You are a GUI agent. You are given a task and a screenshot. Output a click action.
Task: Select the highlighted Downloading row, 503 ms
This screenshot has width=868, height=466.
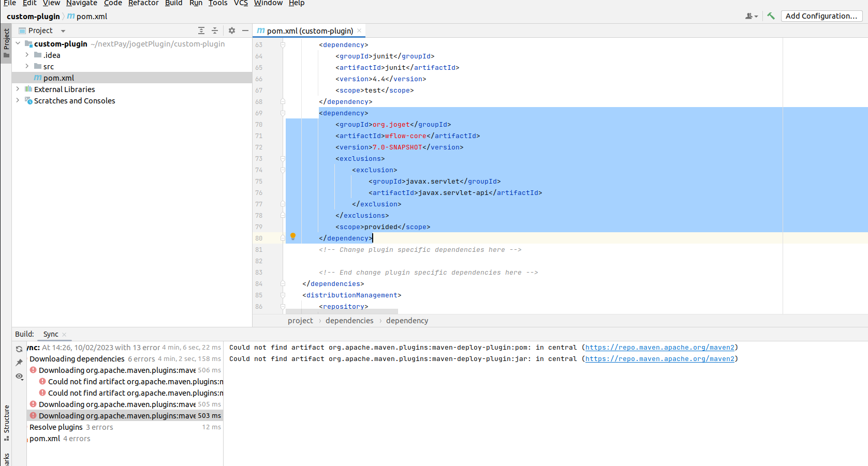click(x=125, y=416)
